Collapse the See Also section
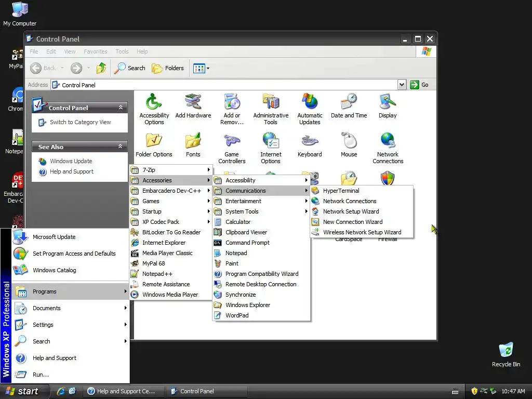Screen dimensions: 532x399 (120, 147)
